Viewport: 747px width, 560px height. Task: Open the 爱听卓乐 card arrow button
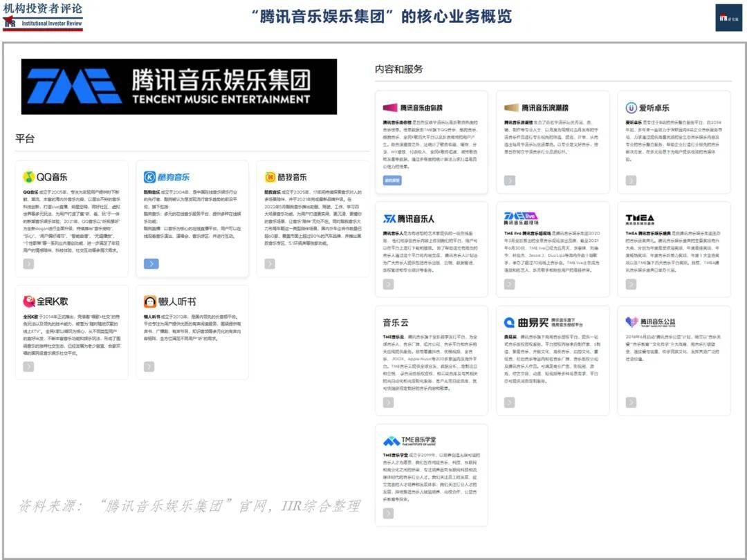[x=631, y=180]
